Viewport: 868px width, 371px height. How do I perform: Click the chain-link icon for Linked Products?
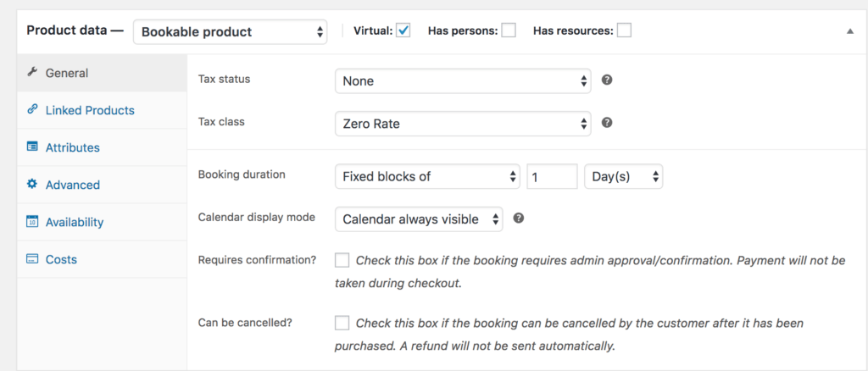[x=32, y=110]
